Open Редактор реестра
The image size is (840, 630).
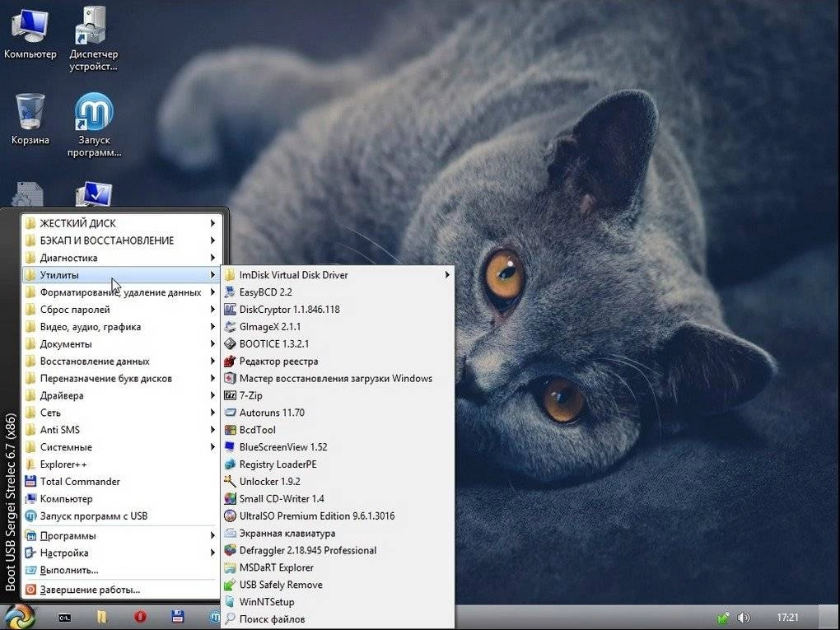click(338, 361)
